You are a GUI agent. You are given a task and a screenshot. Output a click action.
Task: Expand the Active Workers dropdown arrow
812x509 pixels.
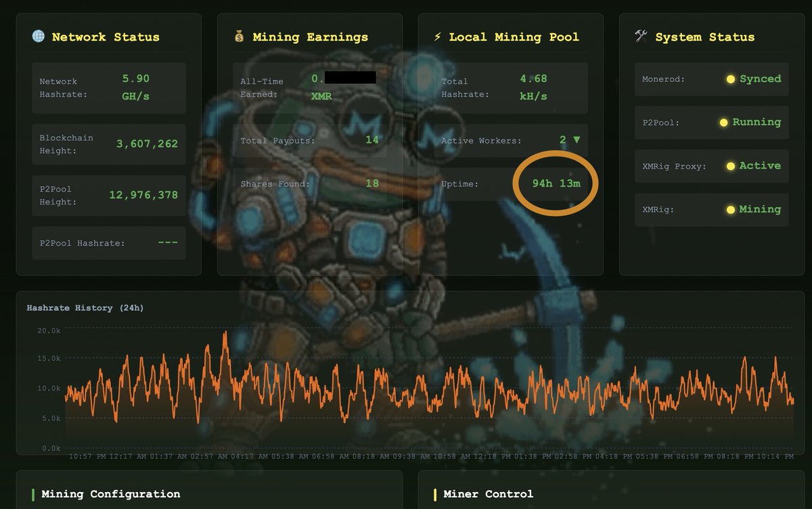click(577, 140)
